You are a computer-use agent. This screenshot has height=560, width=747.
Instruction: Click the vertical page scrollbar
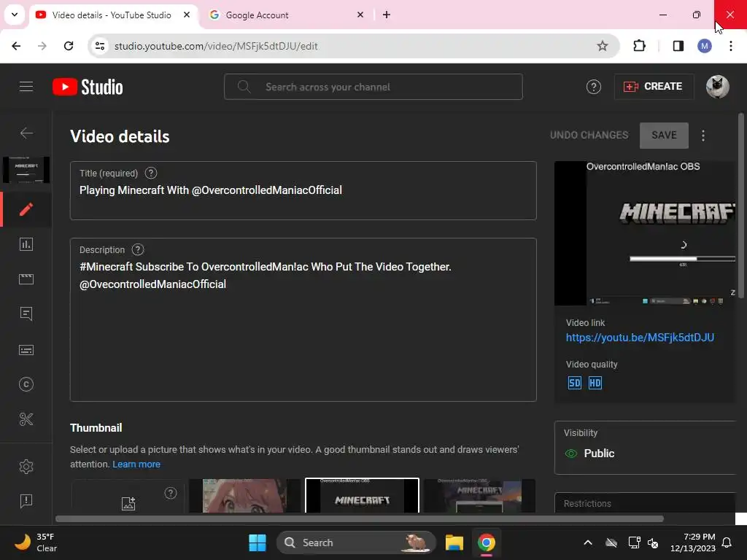pyautogui.click(x=741, y=206)
